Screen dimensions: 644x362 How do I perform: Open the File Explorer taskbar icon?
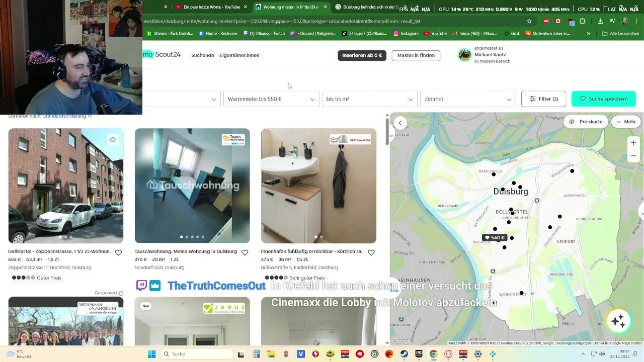[x=271, y=354]
